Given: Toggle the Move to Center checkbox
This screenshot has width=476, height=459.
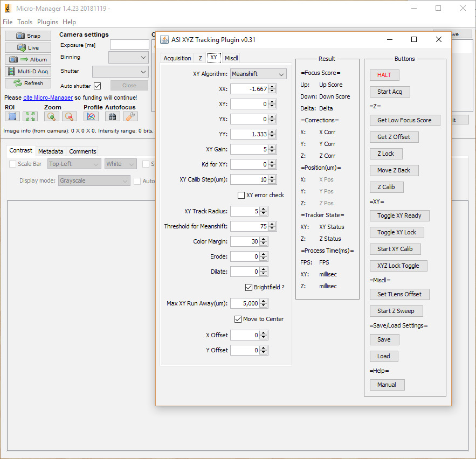Looking at the screenshot, I should 238,319.
